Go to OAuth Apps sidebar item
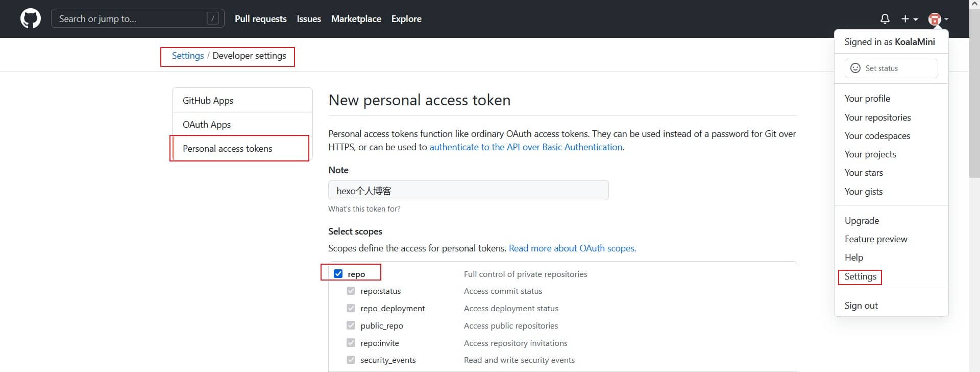The height and width of the screenshot is (372, 980). [207, 125]
